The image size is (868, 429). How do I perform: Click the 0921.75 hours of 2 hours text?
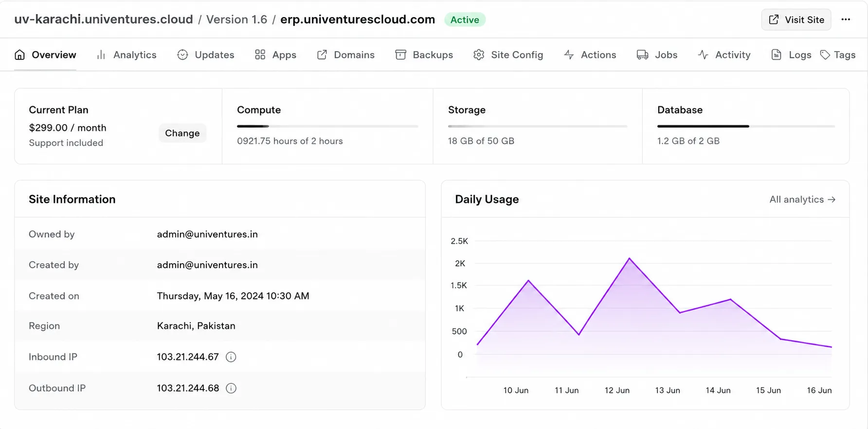[x=290, y=141]
